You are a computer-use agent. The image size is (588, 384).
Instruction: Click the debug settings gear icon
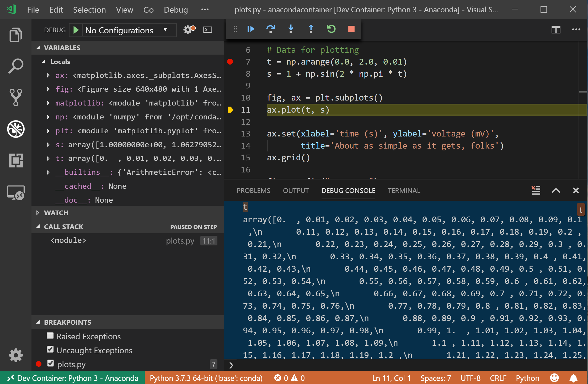189,30
